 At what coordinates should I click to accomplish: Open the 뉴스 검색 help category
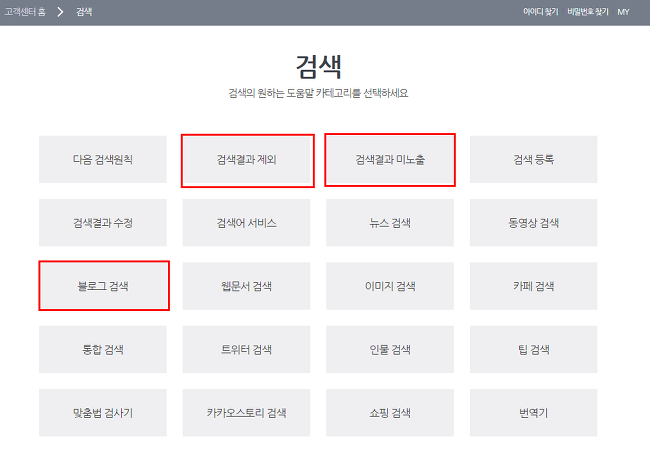coord(390,223)
